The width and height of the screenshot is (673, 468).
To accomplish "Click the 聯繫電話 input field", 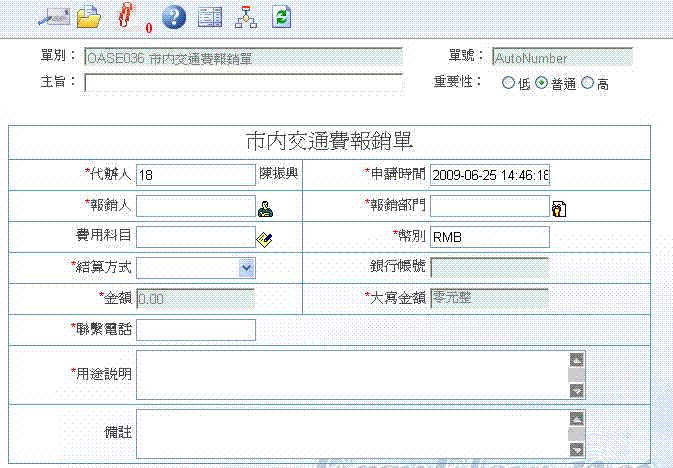I will tap(196, 330).
